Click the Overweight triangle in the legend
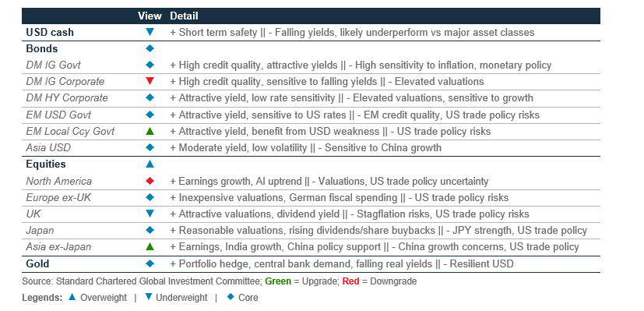 click(72, 297)
